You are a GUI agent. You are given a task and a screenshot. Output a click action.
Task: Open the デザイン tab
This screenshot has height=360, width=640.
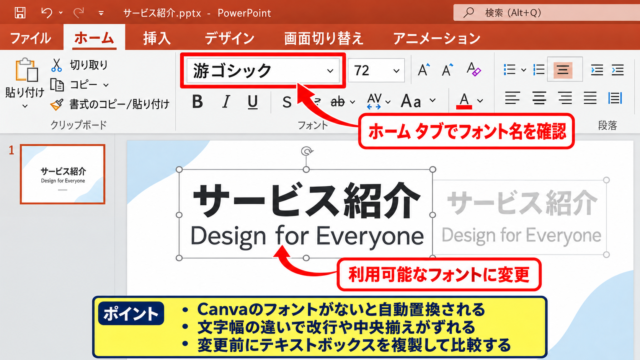point(229,38)
